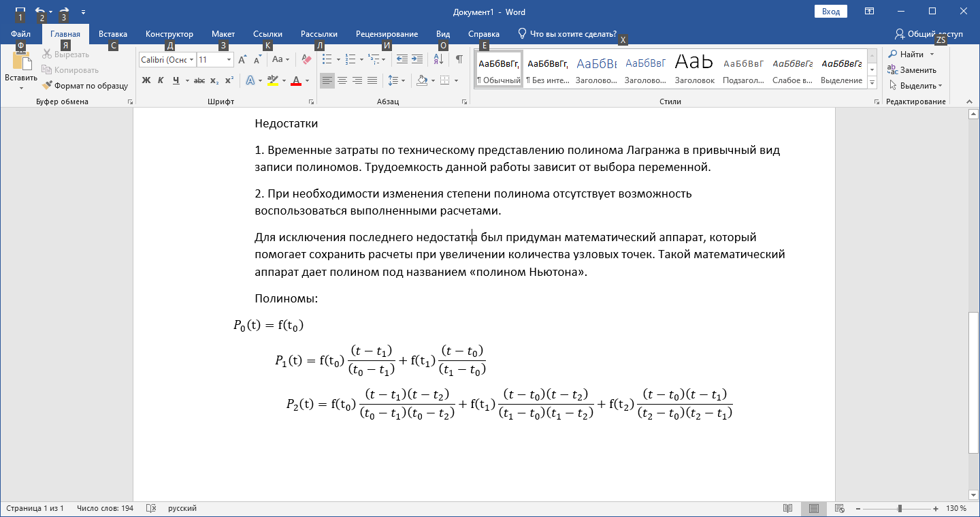Open numbered list dropdown arrow
Viewport: 980px width, 517px height.
(361, 60)
